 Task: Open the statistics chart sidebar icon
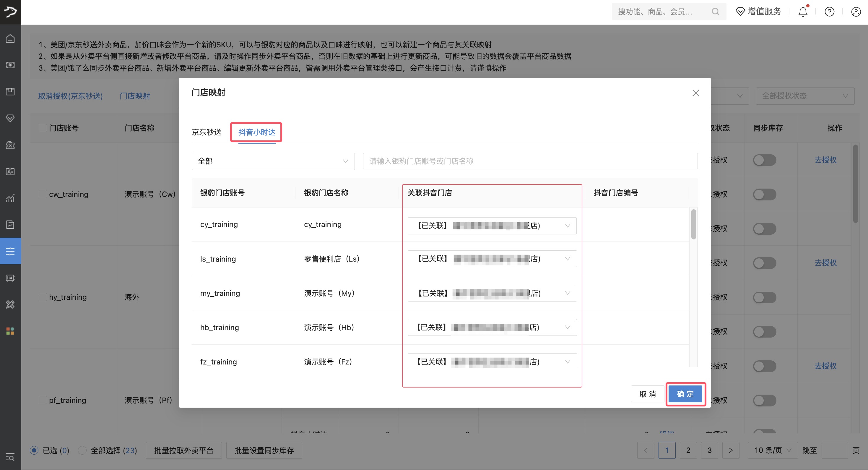10,198
